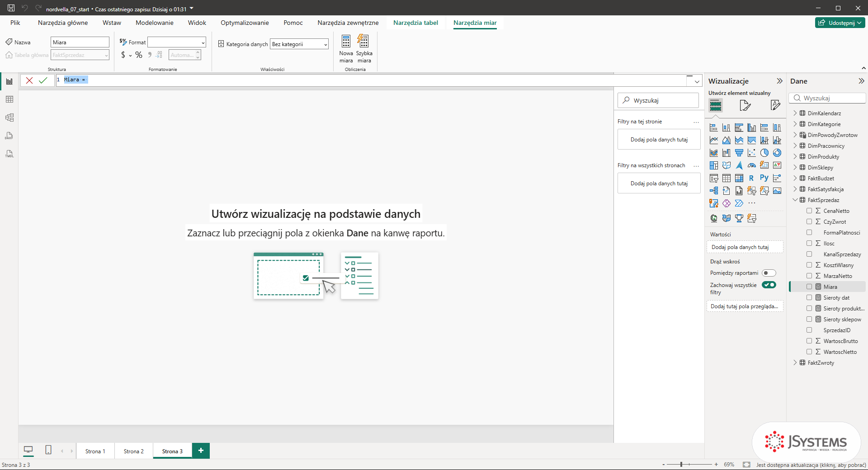868x470 pixels.
Task: Switch to Strona 1 page tab
Action: (95, 451)
